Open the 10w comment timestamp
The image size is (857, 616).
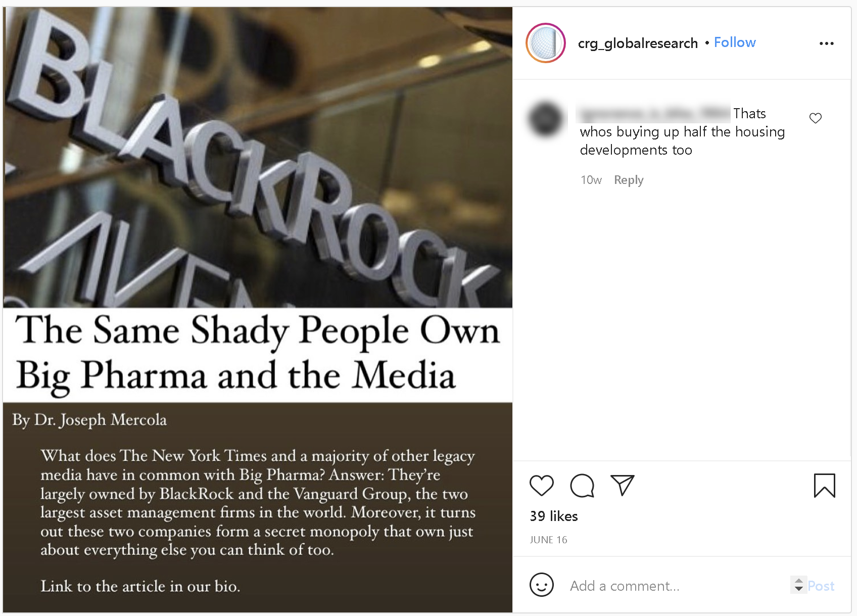(591, 180)
